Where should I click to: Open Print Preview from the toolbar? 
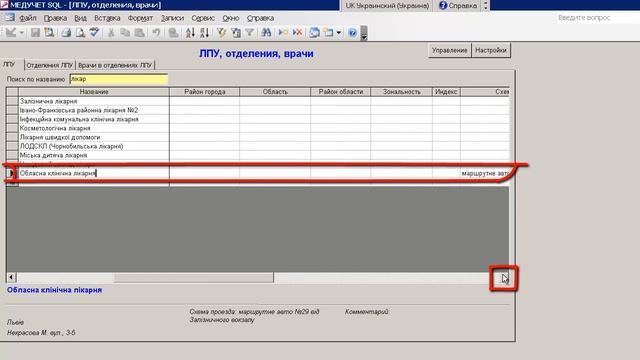pyautogui.click(x=80, y=33)
